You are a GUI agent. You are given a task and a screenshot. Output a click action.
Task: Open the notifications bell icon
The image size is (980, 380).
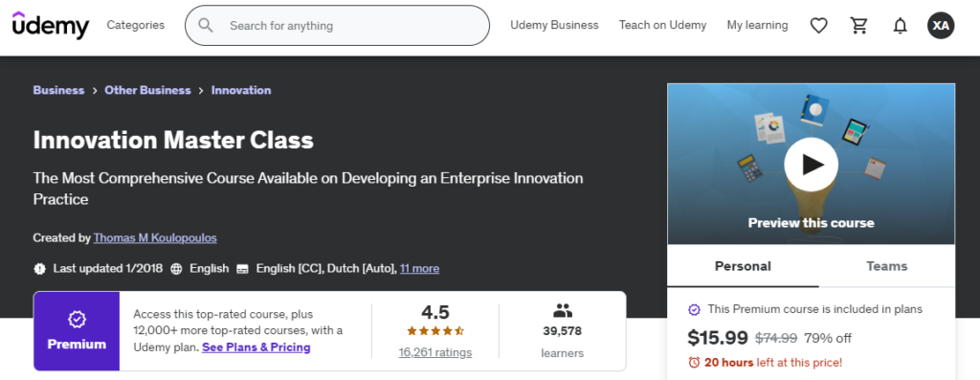900,26
